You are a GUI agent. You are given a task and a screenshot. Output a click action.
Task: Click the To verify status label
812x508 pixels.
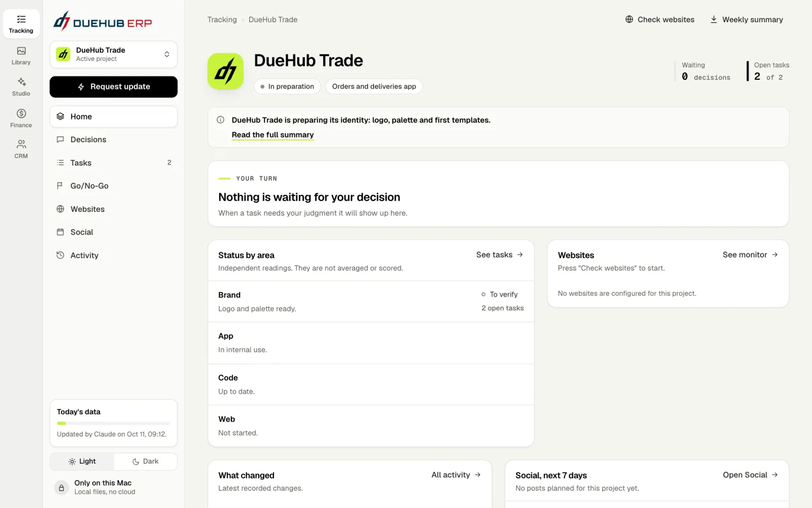coord(499,294)
